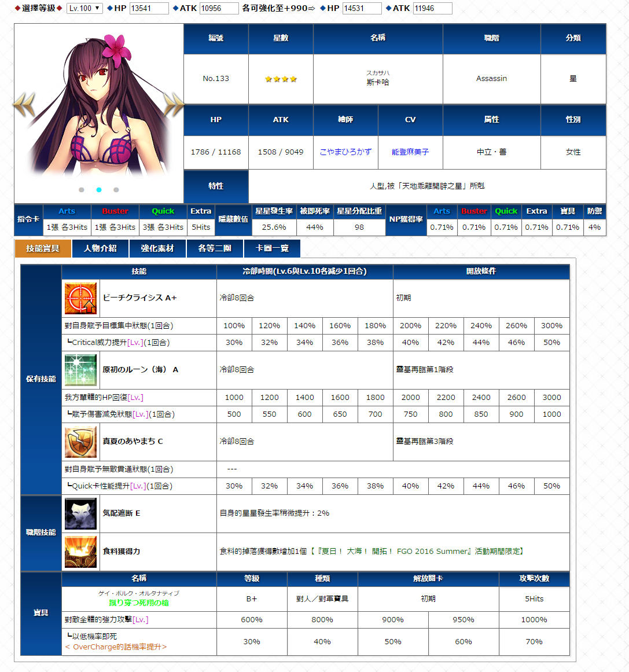Open voice actor link 能登麻美子
This screenshot has width=629, height=672.
click(x=410, y=152)
